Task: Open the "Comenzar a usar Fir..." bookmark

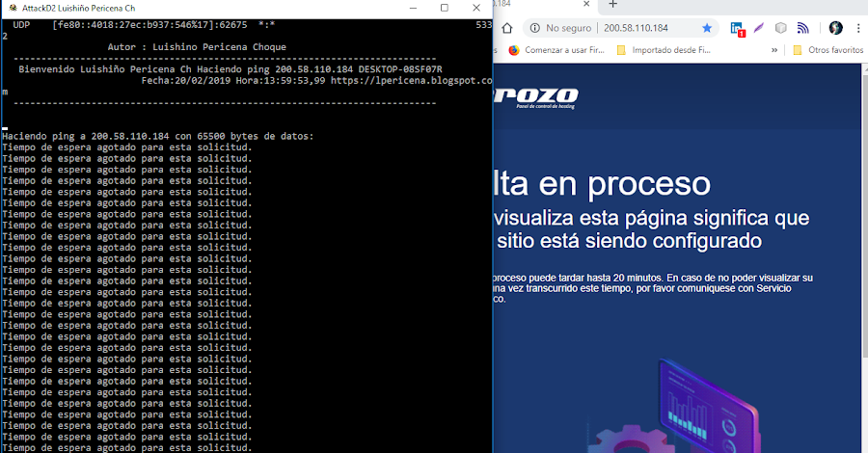Action: click(556, 50)
